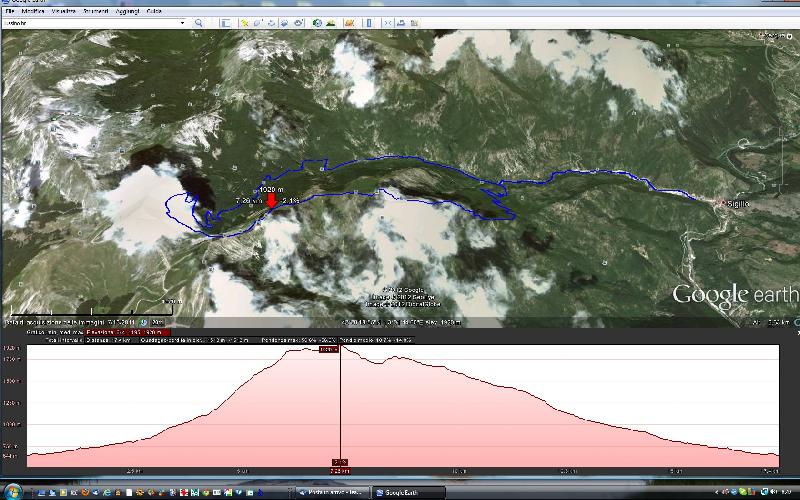This screenshot has width=800, height=500.
Task: Click the red elevation range label above profile
Action: pyautogui.click(x=128, y=332)
